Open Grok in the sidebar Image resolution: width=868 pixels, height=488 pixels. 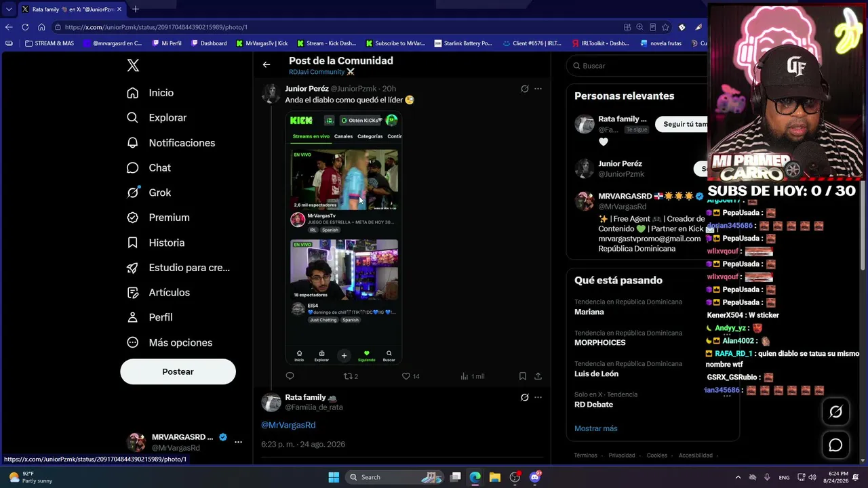[149, 192]
